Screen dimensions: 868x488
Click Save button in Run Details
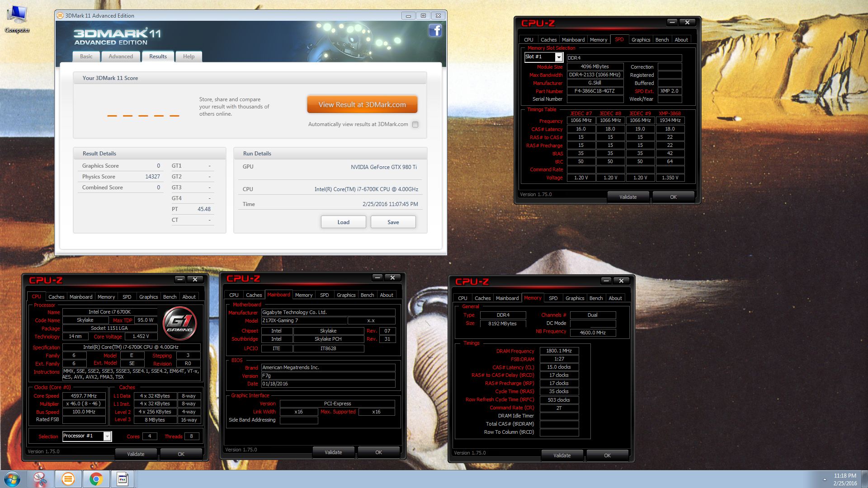(x=393, y=222)
